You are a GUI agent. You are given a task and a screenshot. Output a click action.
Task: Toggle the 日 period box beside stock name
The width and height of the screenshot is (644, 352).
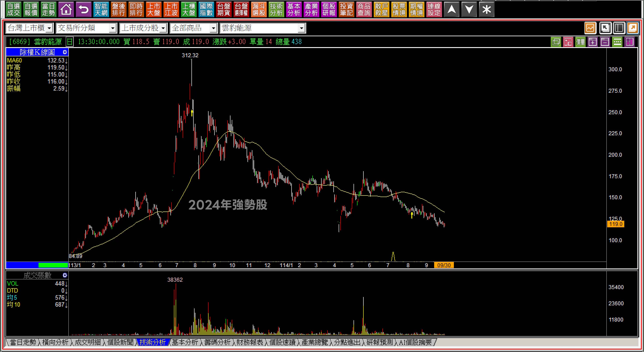[69, 42]
